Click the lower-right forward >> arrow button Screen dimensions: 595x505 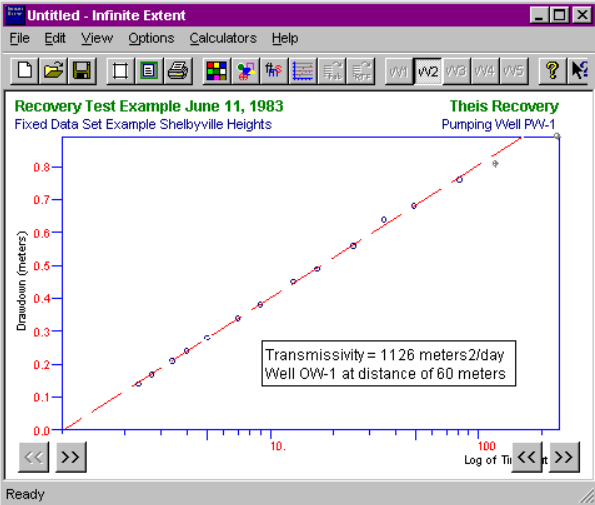564,457
